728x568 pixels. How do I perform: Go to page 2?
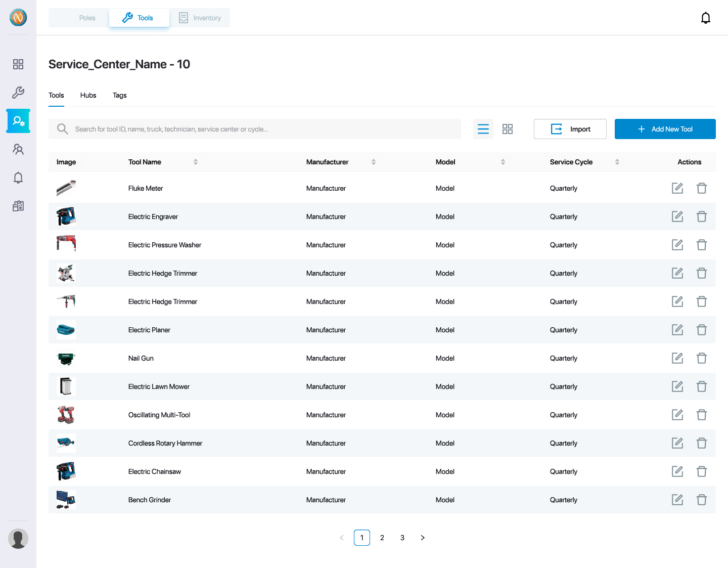pos(382,538)
